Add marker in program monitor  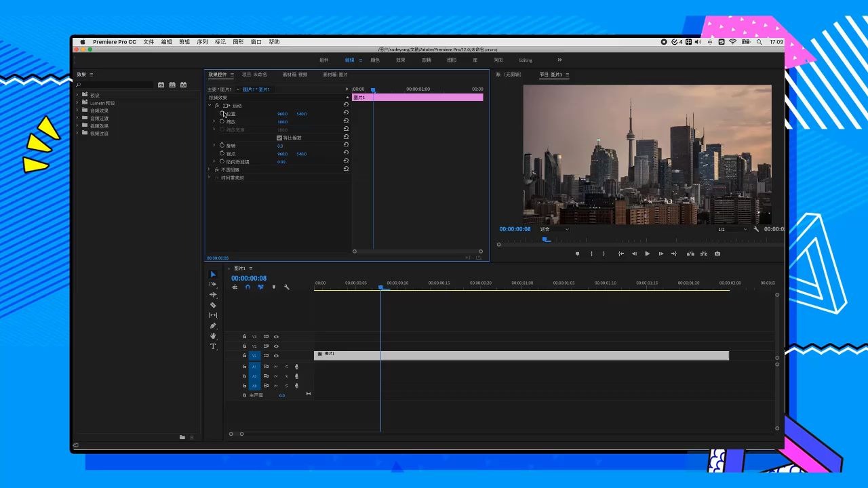578,254
